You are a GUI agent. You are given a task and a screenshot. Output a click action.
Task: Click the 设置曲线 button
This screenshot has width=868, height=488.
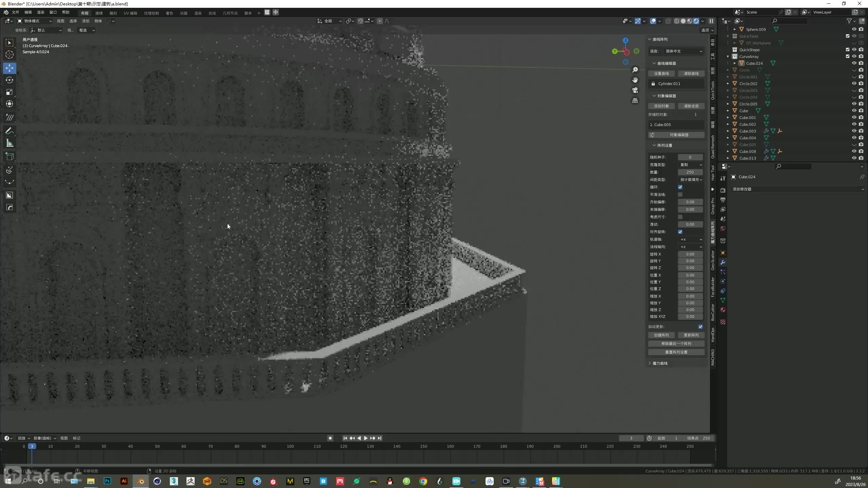coord(661,74)
